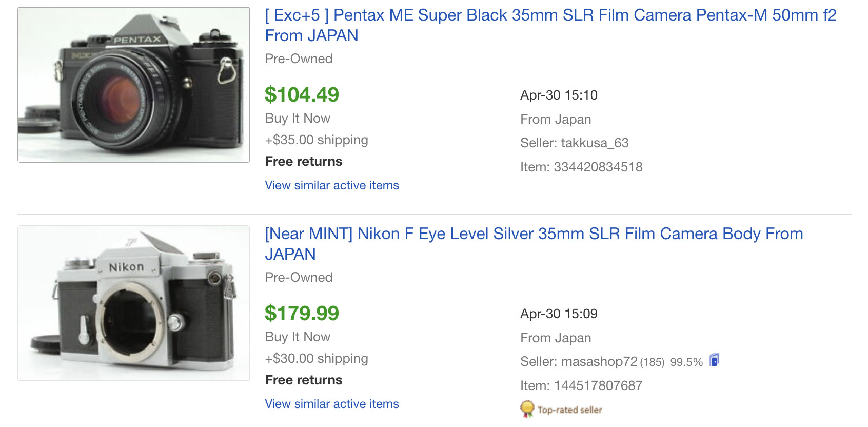Click Pre-Owned under the Nikon title
Viewport: 868px width, 427px height.
[299, 277]
